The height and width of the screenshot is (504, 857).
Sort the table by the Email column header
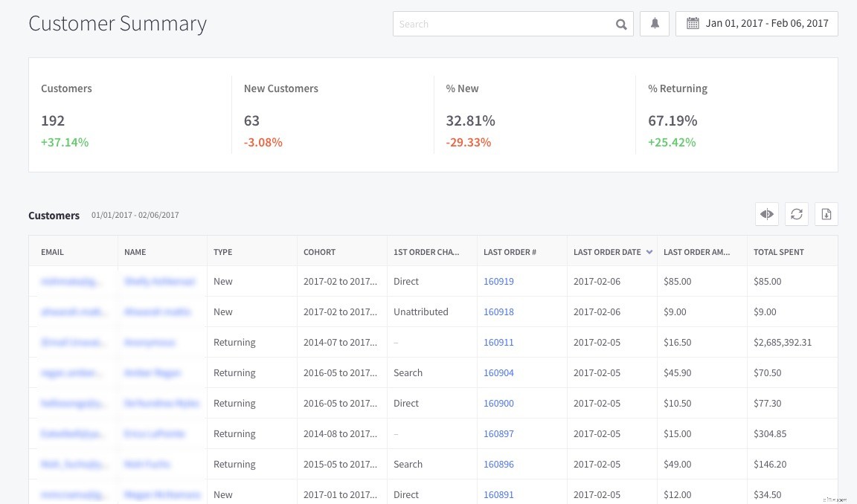(52, 251)
